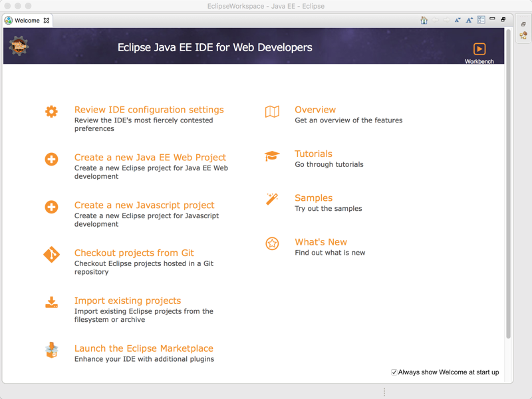
Task: Open Checkout projects from Git link
Action: 134,253
